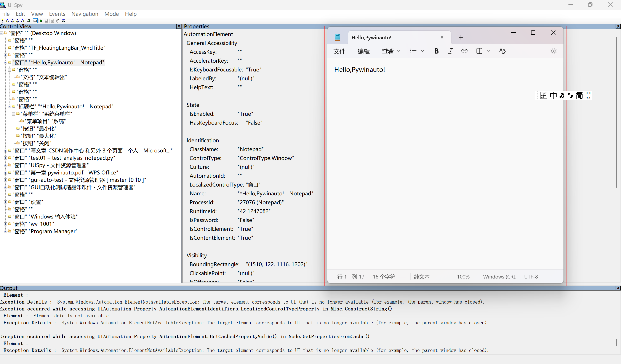Toggle the focus rectangle highlight button
Screen dimensions: 621x364
pos(35,21)
